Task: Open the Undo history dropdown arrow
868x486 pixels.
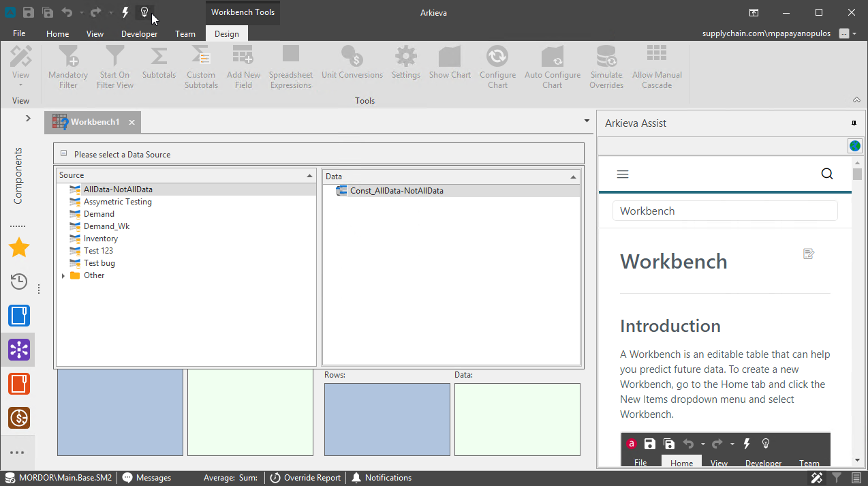Action: click(81, 13)
